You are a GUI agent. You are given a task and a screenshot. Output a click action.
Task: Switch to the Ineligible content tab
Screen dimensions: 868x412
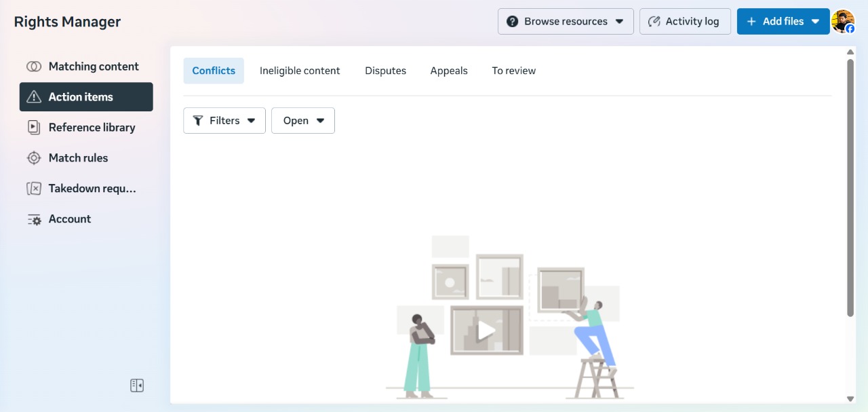point(300,71)
